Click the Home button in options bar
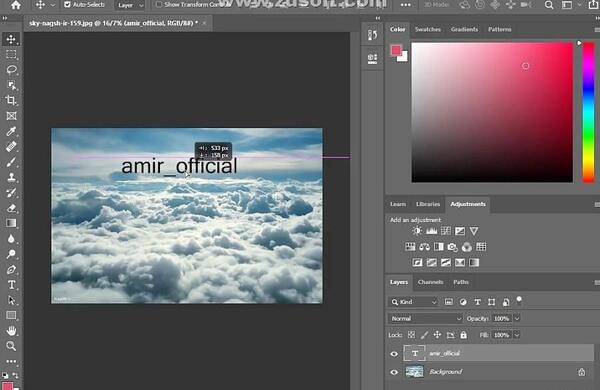This screenshot has width=600, height=390. 16,5
